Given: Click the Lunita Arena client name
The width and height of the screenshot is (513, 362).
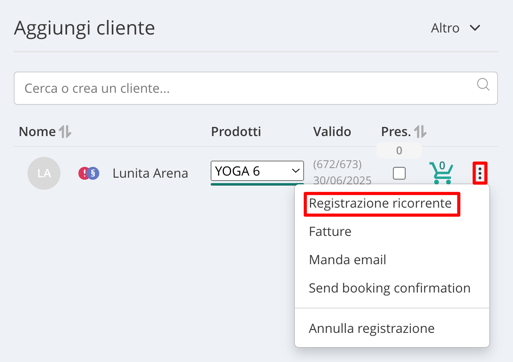Looking at the screenshot, I should click(x=150, y=173).
